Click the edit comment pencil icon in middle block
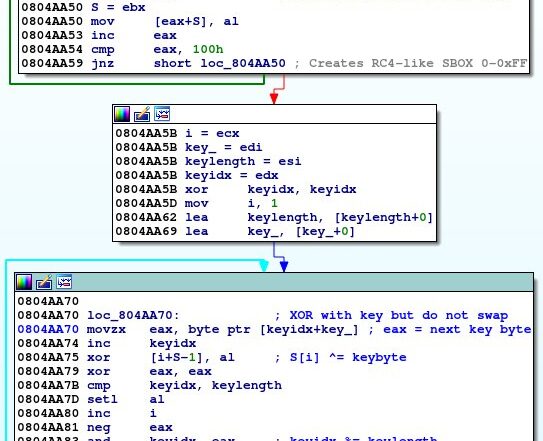The width and height of the screenshot is (543, 441). pos(142,114)
